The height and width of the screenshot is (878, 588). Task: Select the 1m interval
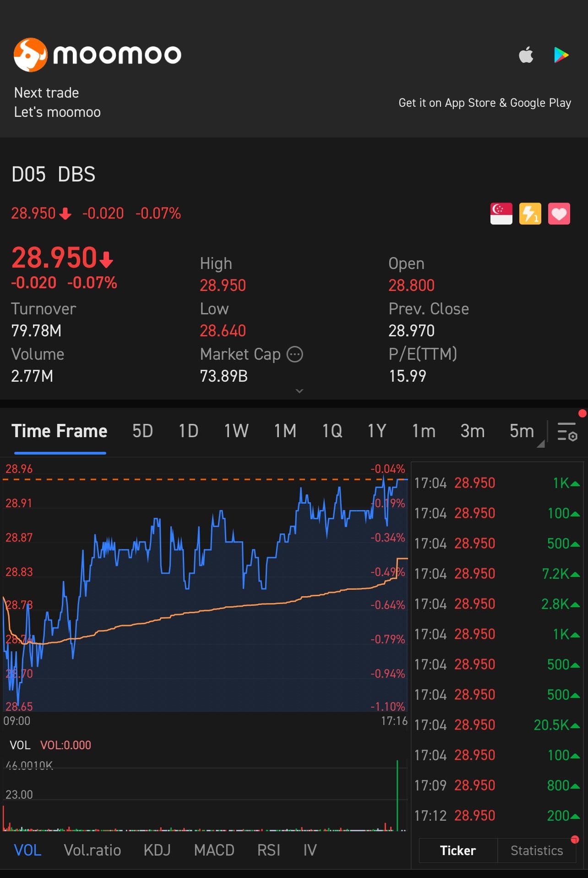(424, 431)
